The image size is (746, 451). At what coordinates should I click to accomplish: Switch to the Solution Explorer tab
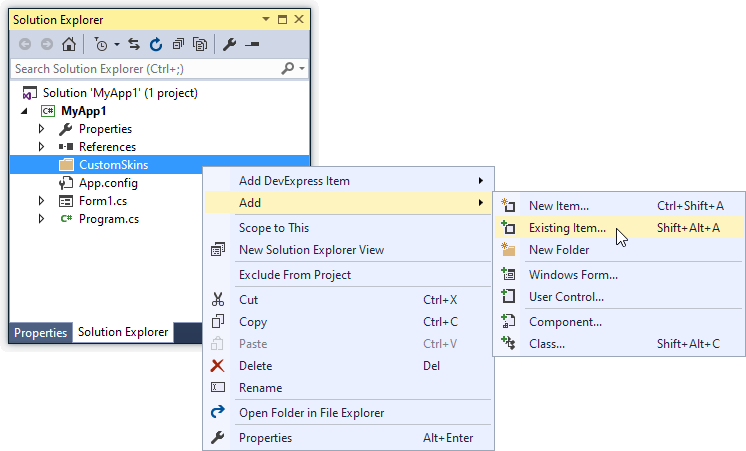(123, 332)
